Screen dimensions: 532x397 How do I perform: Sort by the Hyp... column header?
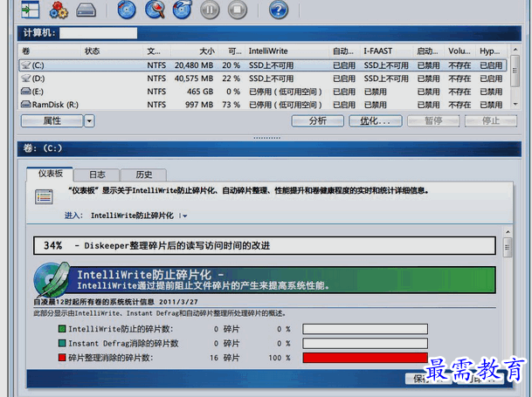pyautogui.click(x=491, y=51)
